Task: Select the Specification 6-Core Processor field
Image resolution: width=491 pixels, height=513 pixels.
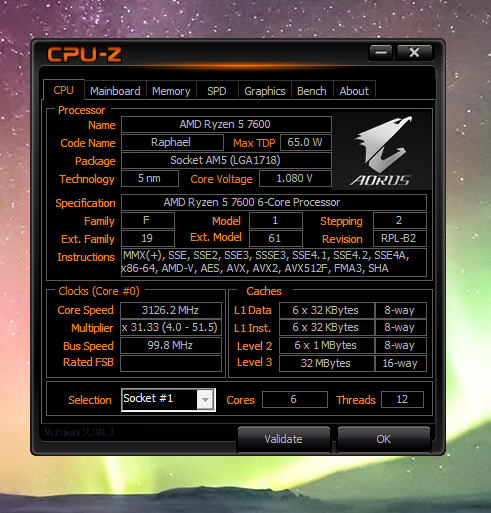Action: pos(274,202)
